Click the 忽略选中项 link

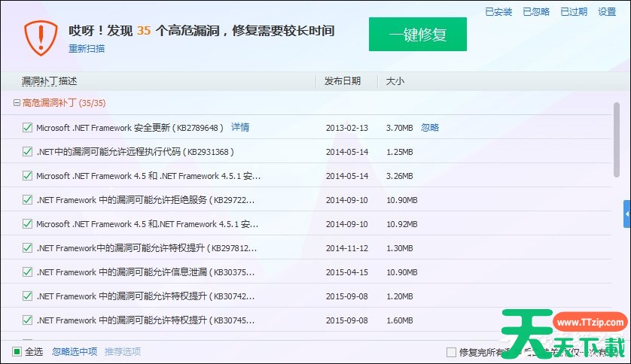pos(75,351)
